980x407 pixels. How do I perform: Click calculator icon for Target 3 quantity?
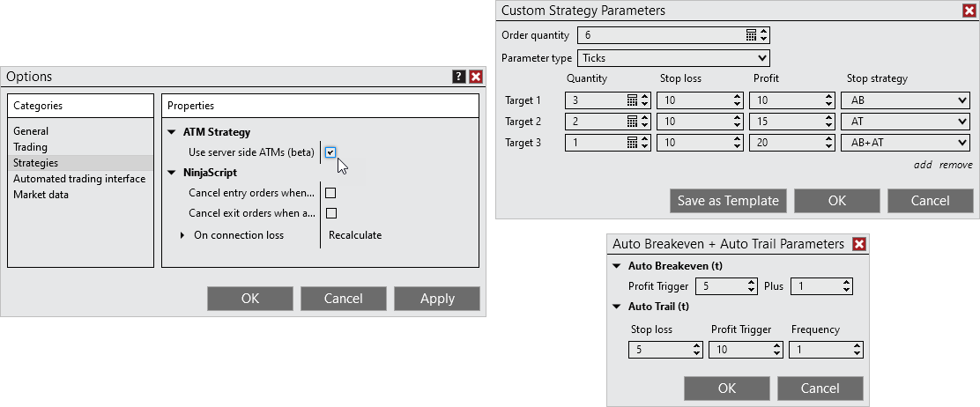pos(632,143)
